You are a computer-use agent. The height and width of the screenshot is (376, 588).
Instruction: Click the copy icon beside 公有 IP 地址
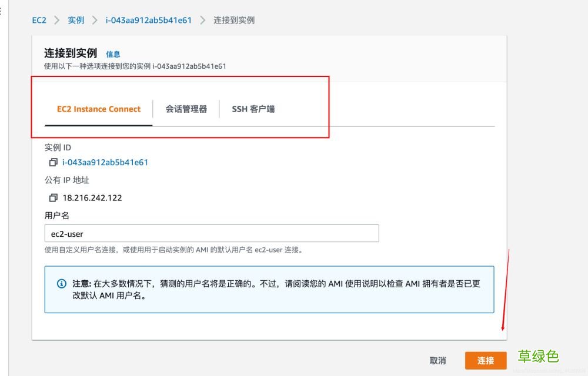pyautogui.click(x=52, y=197)
